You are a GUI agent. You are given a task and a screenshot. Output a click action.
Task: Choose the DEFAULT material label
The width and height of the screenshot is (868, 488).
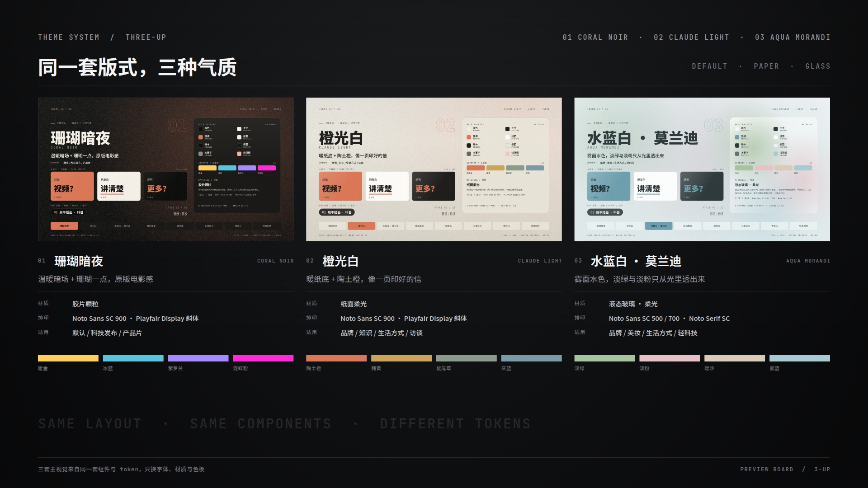pos(710,66)
